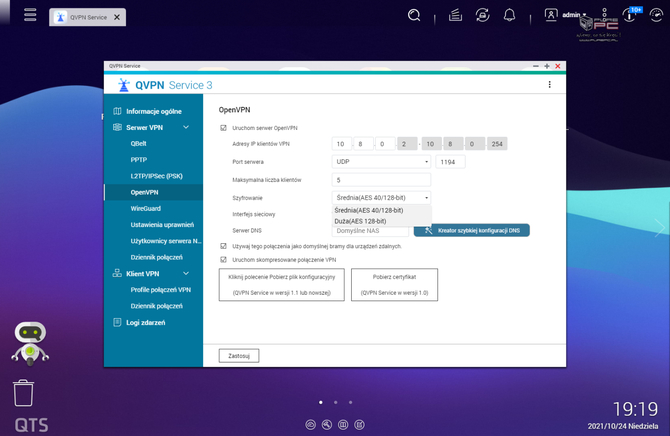Open Użytkownicy serwera in the sidebar
670x436 pixels.
(165, 241)
